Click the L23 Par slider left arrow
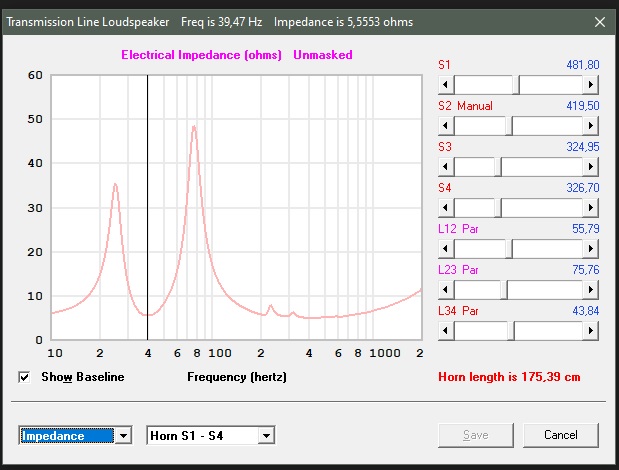 click(x=446, y=289)
